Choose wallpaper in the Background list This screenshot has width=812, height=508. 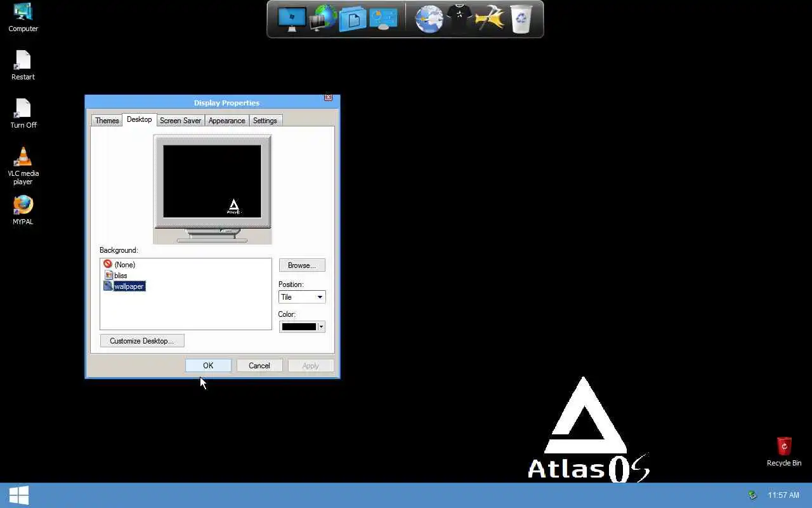point(124,286)
